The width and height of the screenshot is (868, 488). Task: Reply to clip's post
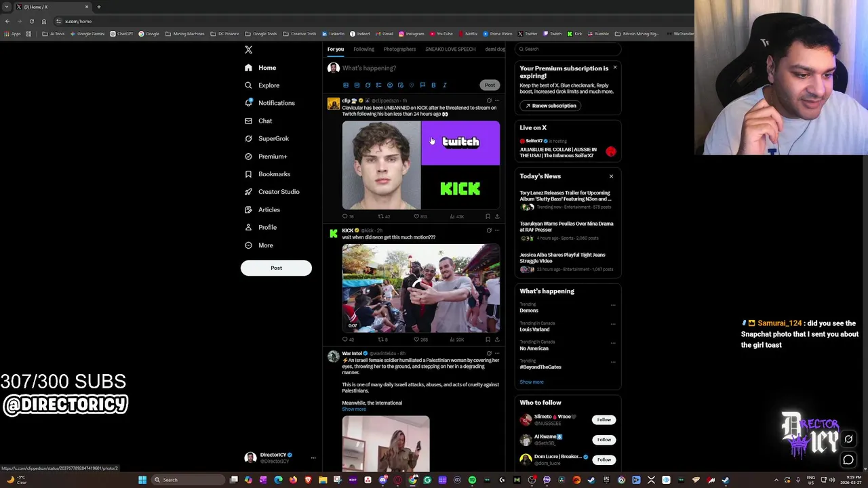click(x=345, y=217)
